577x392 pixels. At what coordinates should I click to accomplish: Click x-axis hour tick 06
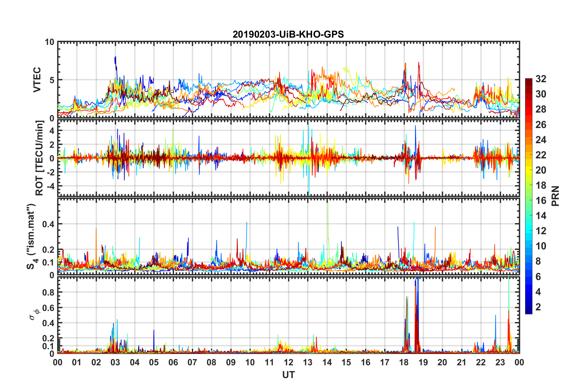tap(173, 362)
